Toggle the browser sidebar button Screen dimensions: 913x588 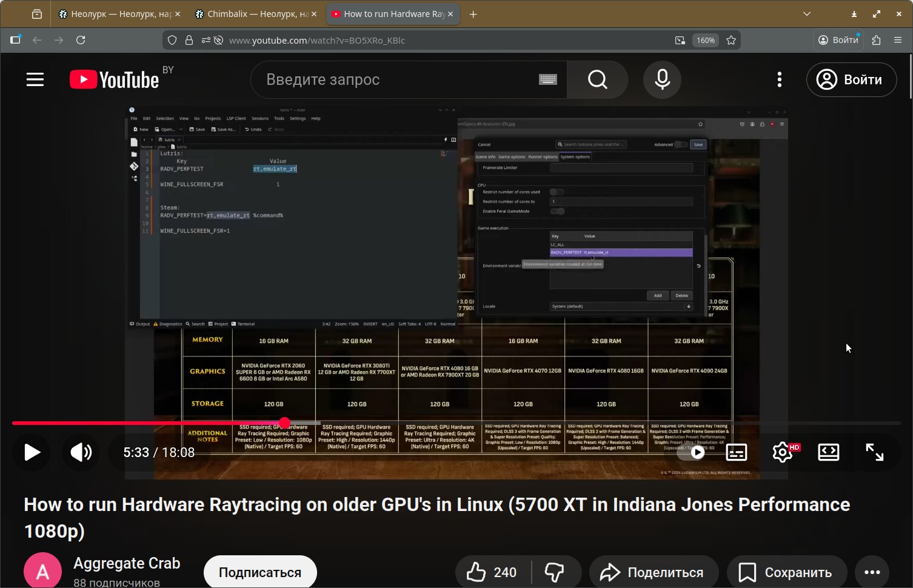click(x=16, y=40)
